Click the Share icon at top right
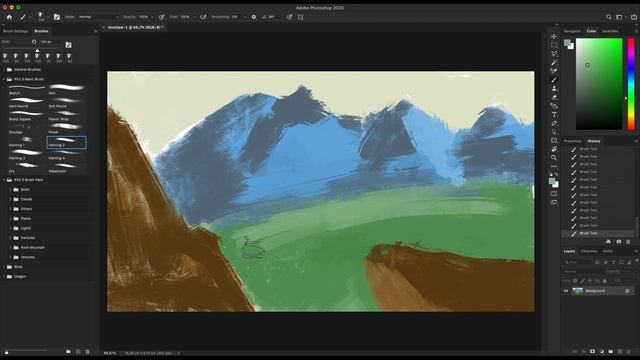 [633, 17]
